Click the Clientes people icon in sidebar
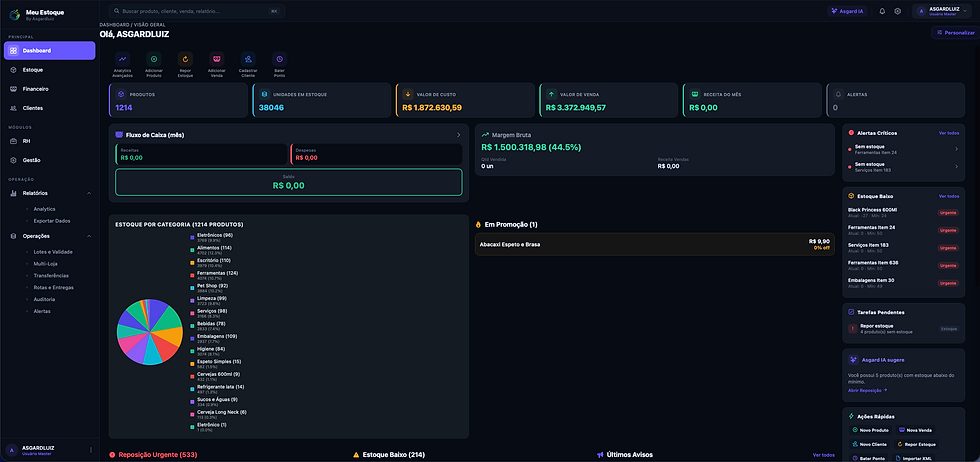Viewport: 980px width, 462px height. point(14,108)
